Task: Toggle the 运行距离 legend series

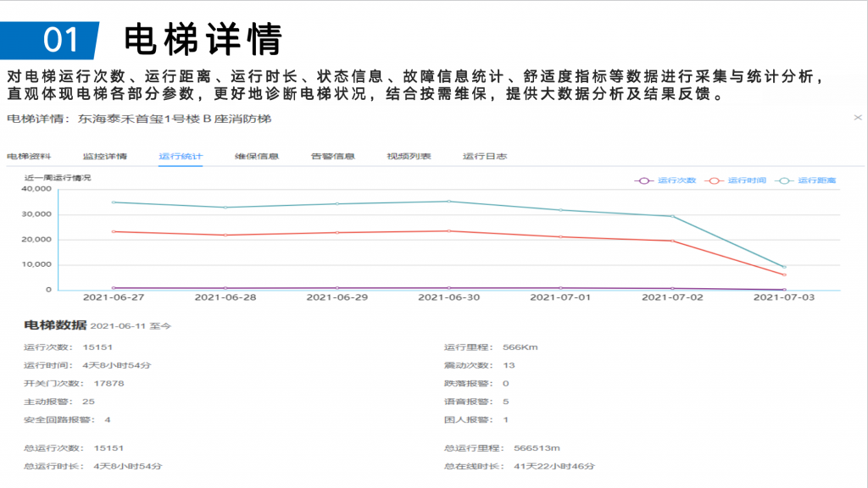Action: [805, 180]
